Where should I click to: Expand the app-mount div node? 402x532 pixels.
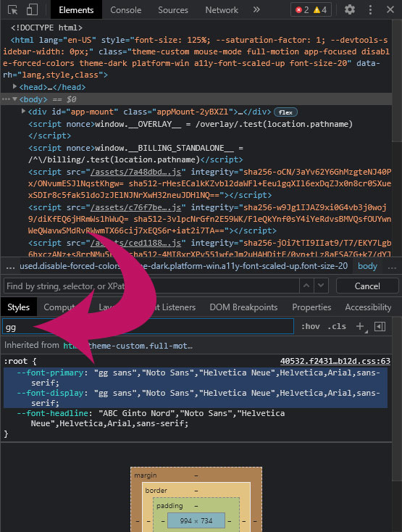23,112
